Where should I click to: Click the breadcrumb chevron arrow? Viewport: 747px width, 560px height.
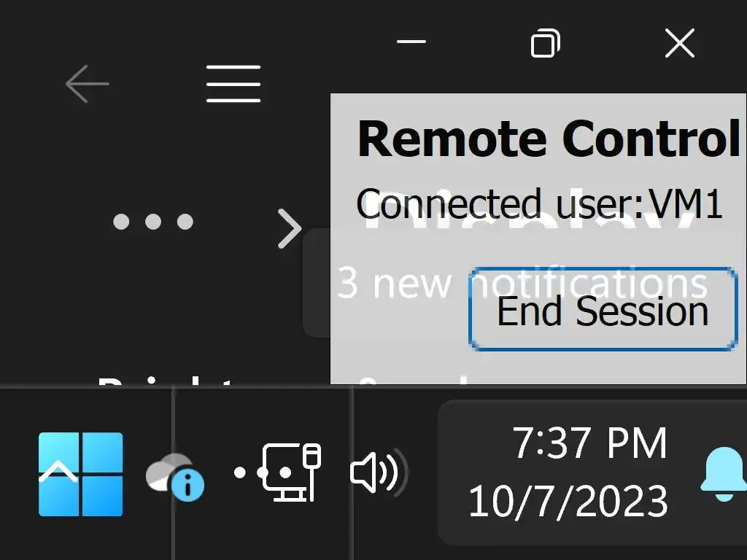[290, 229]
